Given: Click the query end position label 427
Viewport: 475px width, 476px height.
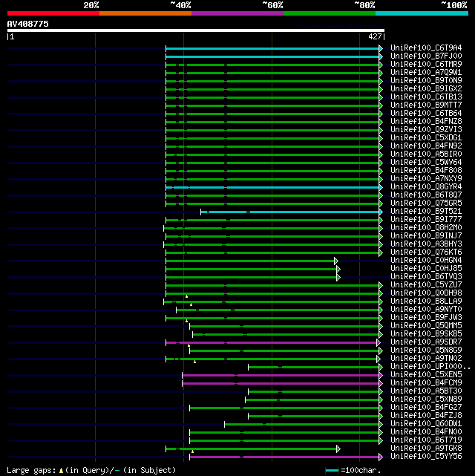Looking at the screenshot, I should (x=375, y=36).
